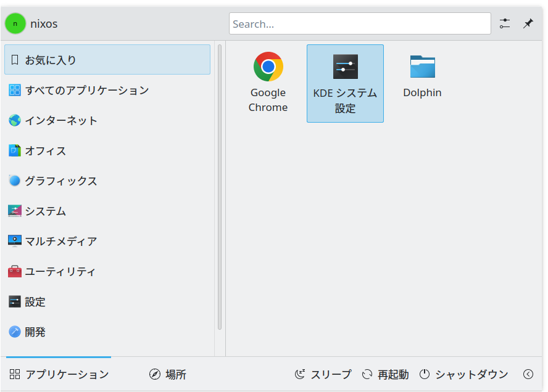Browse グラフィックス category
Image resolution: width=548 pixels, height=392 pixels.
tap(107, 181)
